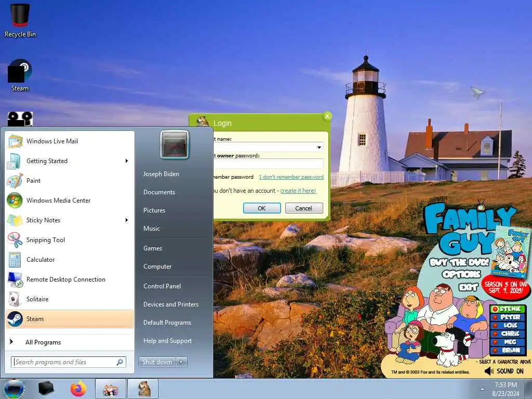Select the Meg character option
The height and width of the screenshot is (399, 532).
508,342
